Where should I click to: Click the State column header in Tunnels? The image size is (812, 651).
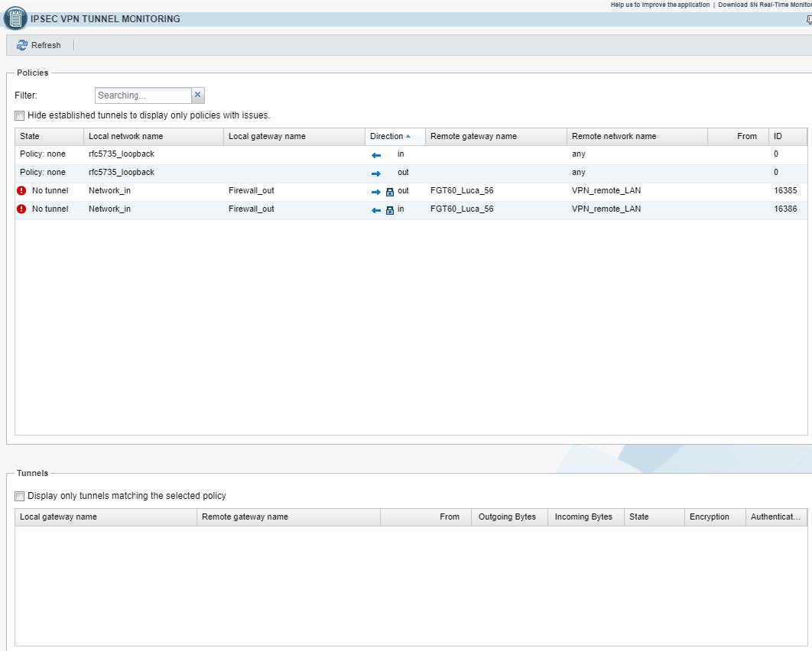(x=654, y=517)
